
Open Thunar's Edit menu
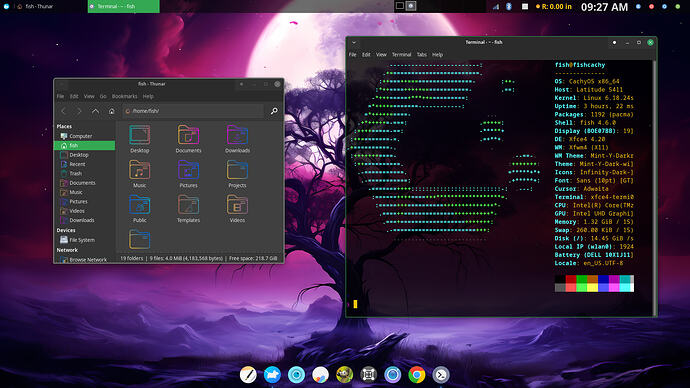pos(74,96)
